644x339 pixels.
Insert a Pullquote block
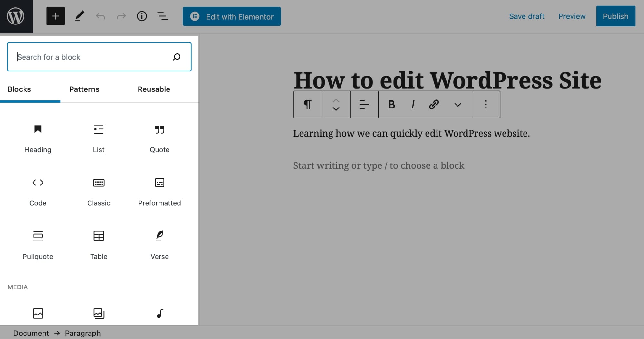pyautogui.click(x=38, y=244)
